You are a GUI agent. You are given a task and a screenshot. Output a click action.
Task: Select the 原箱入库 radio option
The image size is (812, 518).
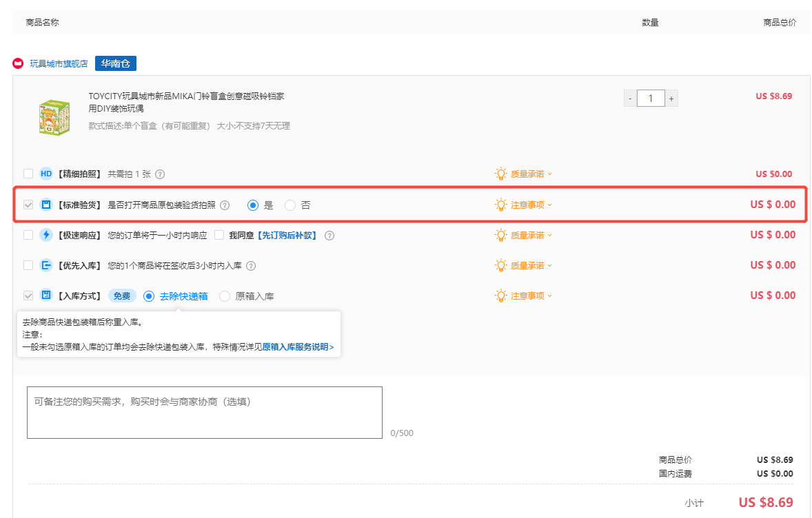tap(225, 296)
